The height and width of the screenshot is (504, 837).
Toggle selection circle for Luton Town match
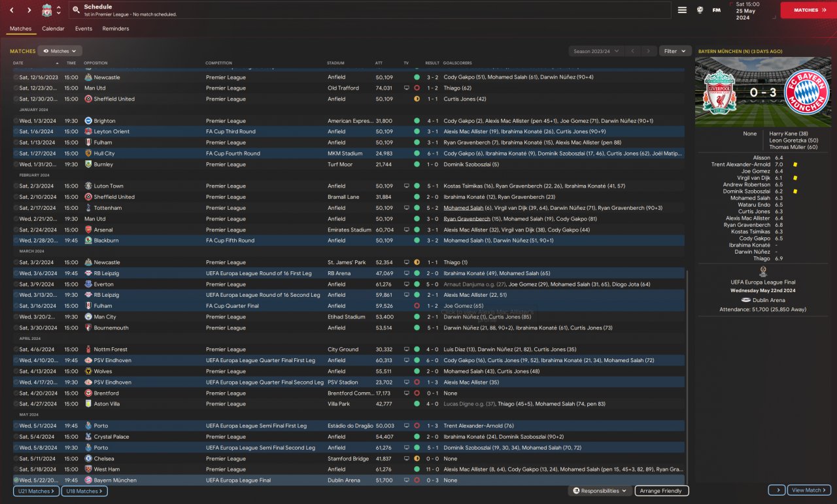(16, 186)
